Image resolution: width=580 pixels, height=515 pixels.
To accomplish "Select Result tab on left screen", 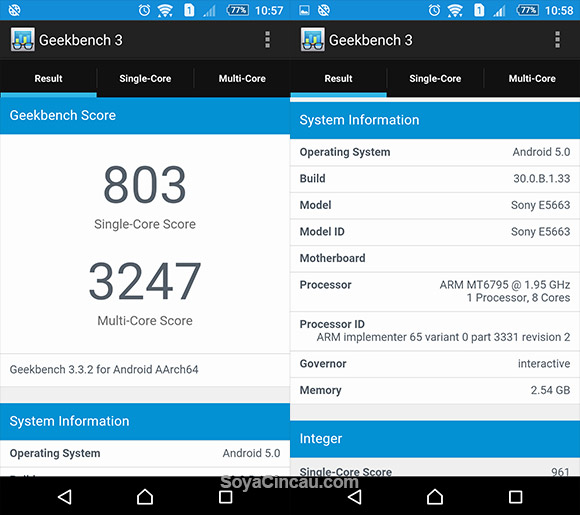I will 48,78.
